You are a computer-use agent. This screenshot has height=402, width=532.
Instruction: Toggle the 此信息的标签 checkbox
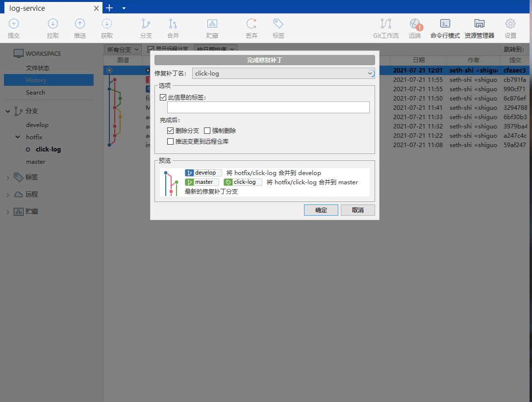point(163,98)
